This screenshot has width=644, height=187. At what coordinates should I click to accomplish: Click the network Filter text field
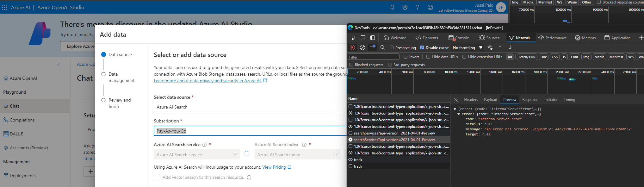pyautogui.click(x=374, y=57)
